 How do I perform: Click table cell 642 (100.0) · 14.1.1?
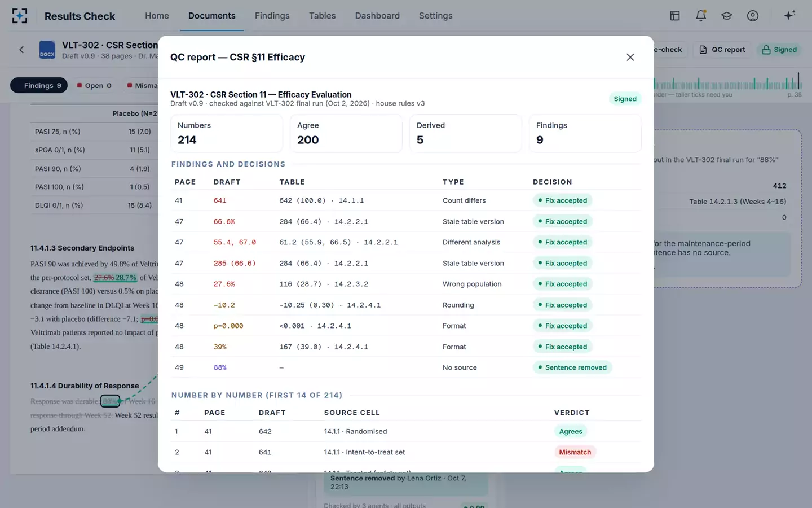[321, 200]
